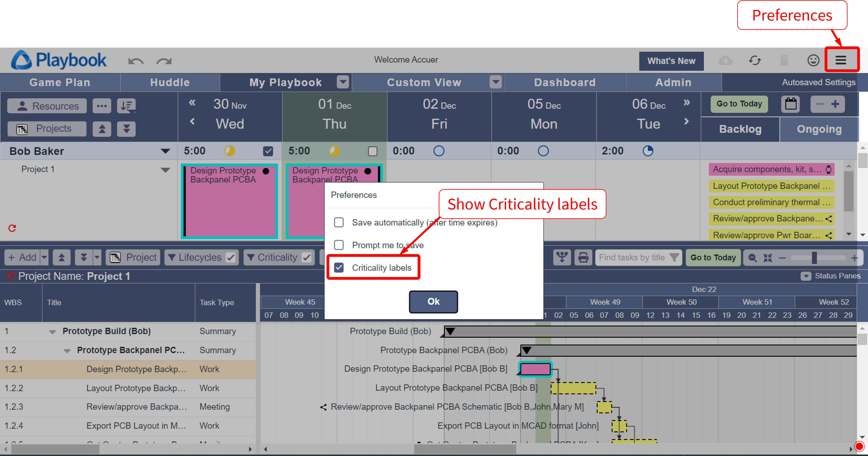
Task: Click the top Go to Today button
Action: (739, 104)
